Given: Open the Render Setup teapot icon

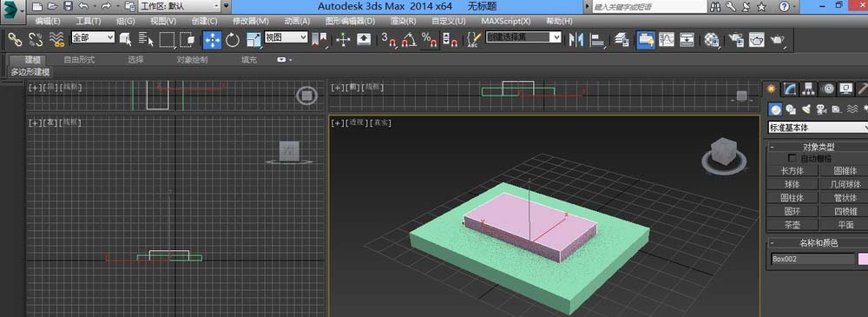Looking at the screenshot, I should point(736,40).
